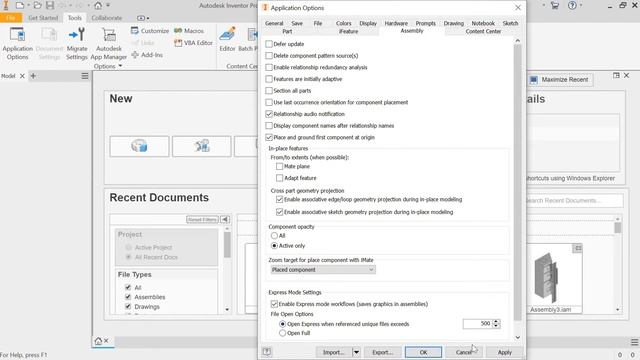
Task: Open Zoom target Placed component dropdown
Action: point(323,269)
